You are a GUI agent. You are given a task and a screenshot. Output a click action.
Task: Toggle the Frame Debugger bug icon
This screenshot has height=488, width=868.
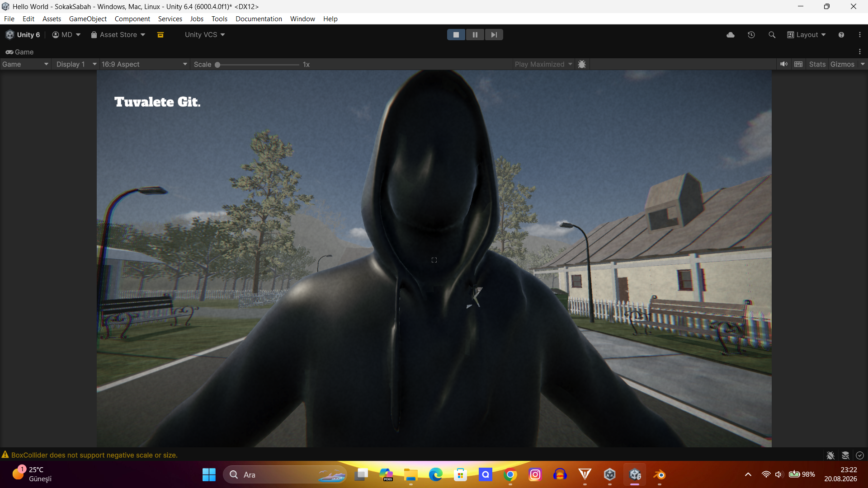pyautogui.click(x=582, y=64)
